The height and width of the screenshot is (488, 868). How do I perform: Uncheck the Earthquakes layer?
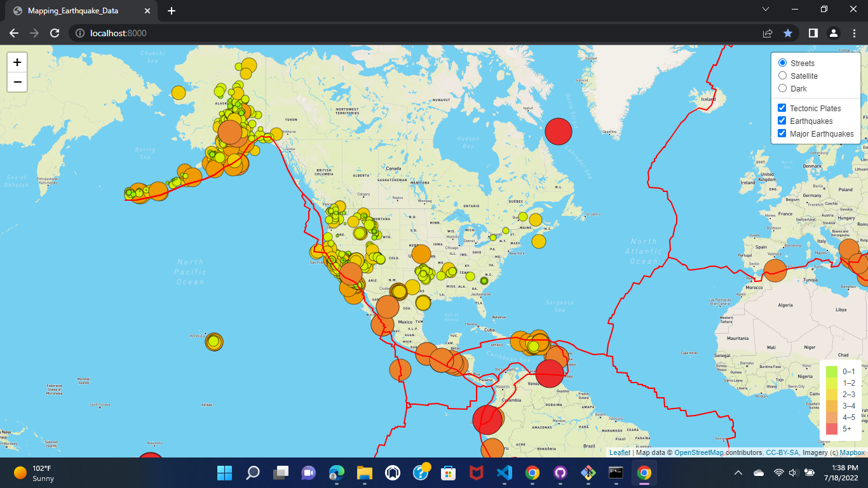782,120
